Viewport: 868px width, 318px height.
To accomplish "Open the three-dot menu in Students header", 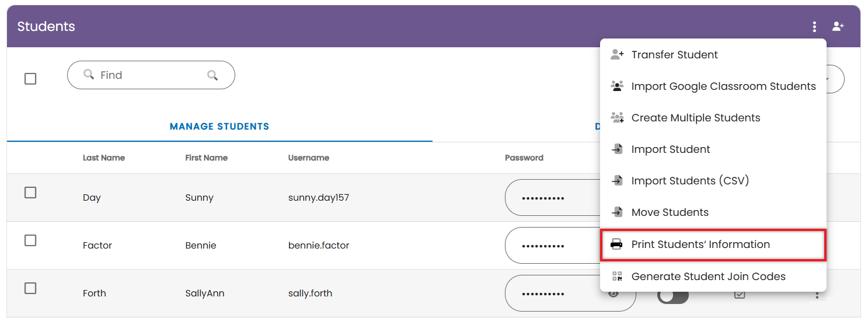I will (x=814, y=27).
